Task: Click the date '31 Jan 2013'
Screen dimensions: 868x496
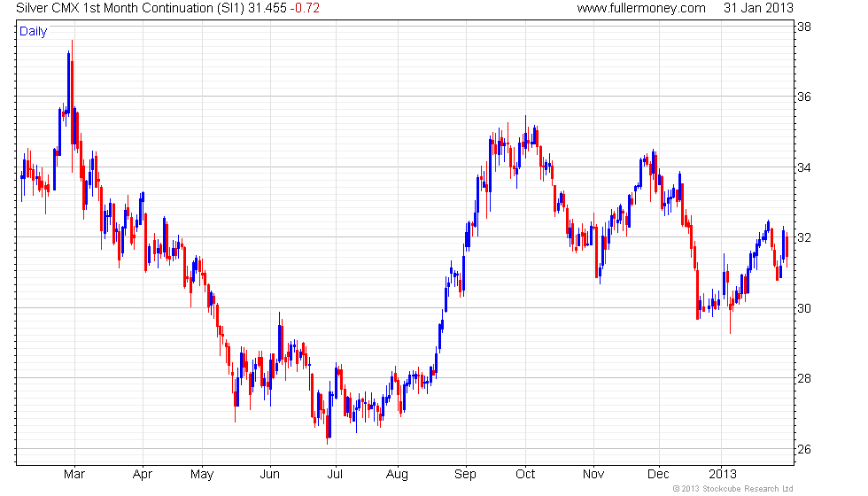Action: point(758,8)
